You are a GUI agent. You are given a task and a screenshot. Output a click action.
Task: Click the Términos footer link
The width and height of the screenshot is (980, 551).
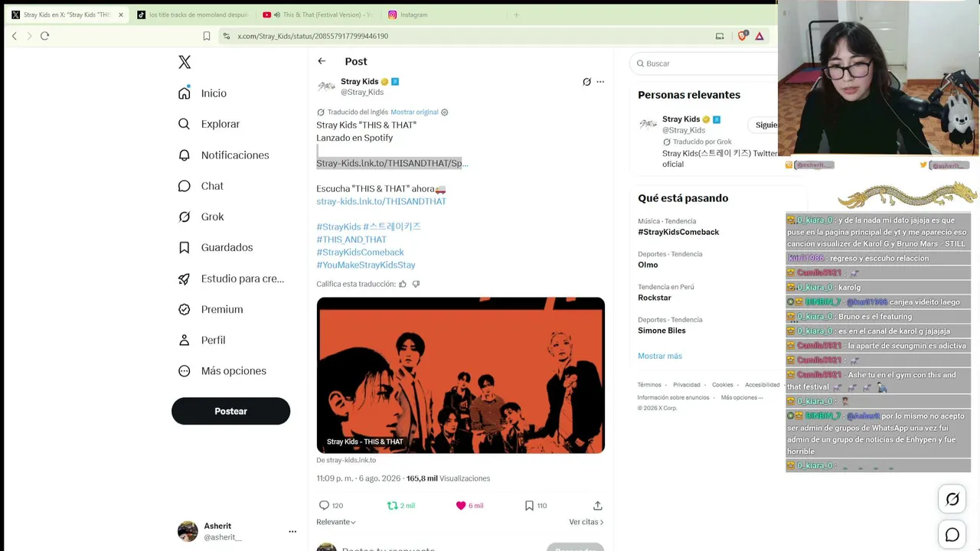[x=649, y=385]
